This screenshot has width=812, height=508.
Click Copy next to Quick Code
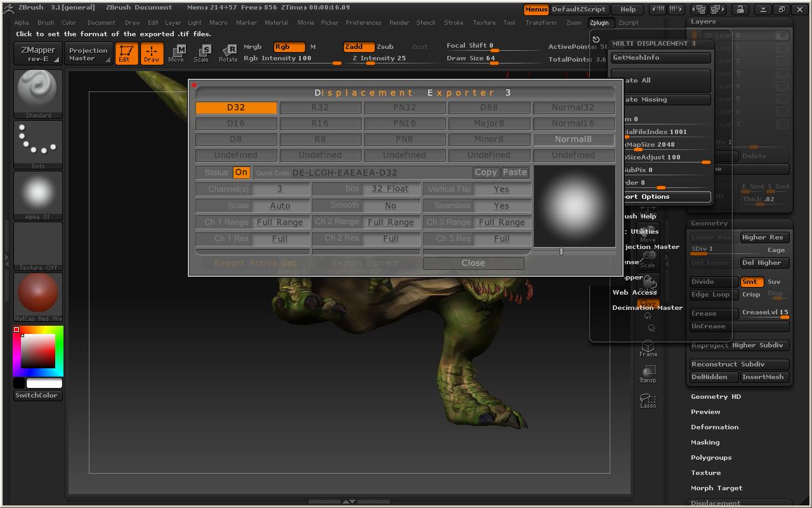tap(486, 173)
